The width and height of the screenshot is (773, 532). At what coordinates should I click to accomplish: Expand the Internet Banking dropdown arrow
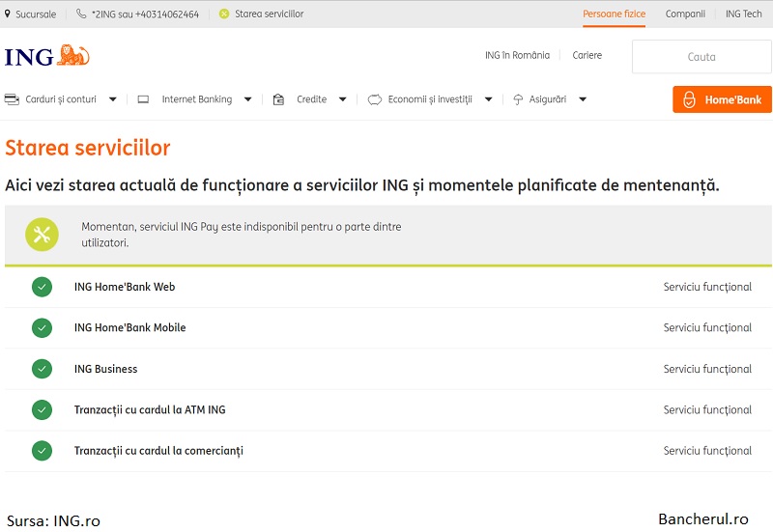(247, 99)
